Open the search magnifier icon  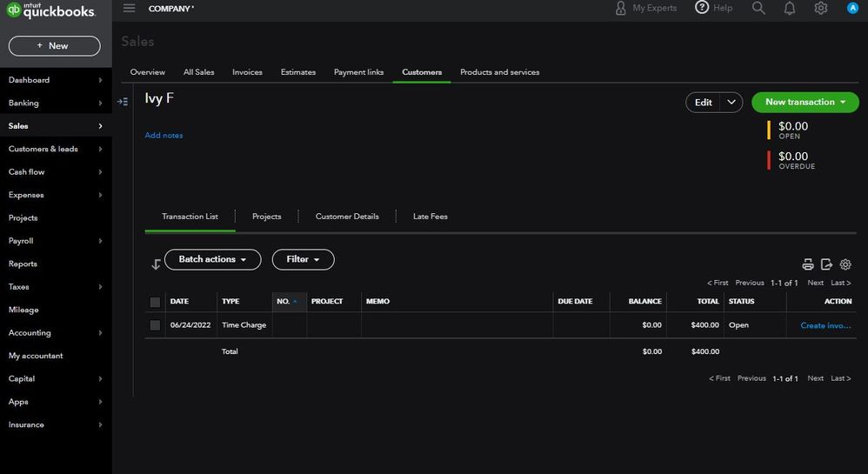pos(758,8)
